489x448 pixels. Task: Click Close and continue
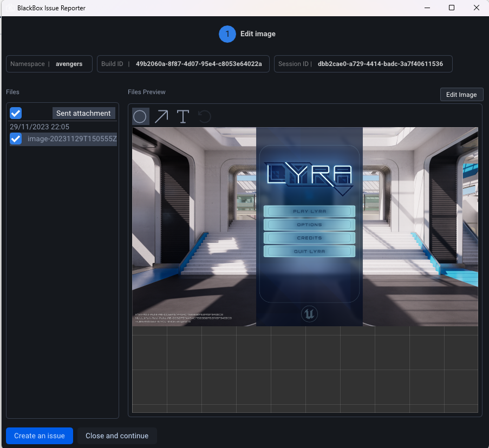117,436
